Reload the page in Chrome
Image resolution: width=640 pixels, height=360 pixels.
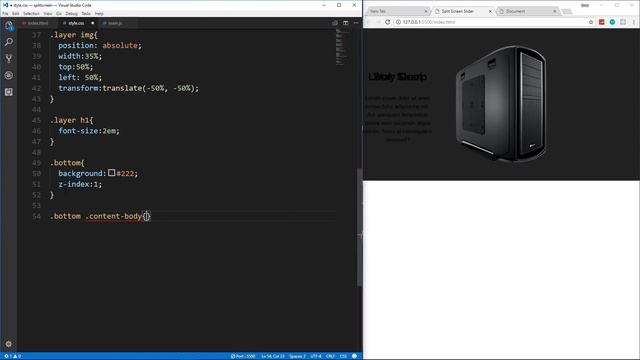click(387, 22)
